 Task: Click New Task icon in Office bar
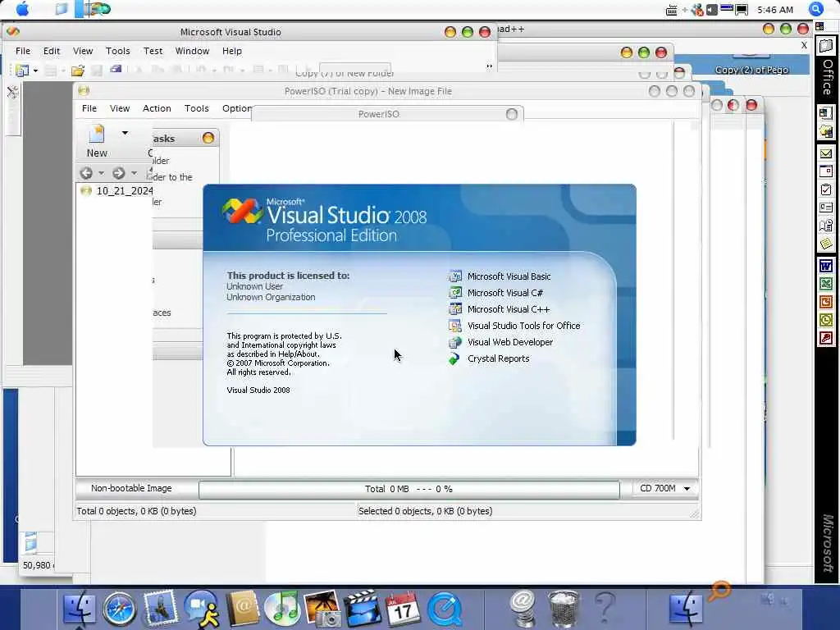[825, 189]
